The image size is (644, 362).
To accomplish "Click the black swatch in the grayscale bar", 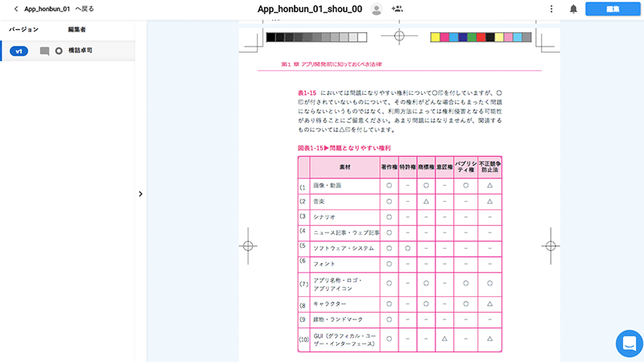I will point(270,37).
